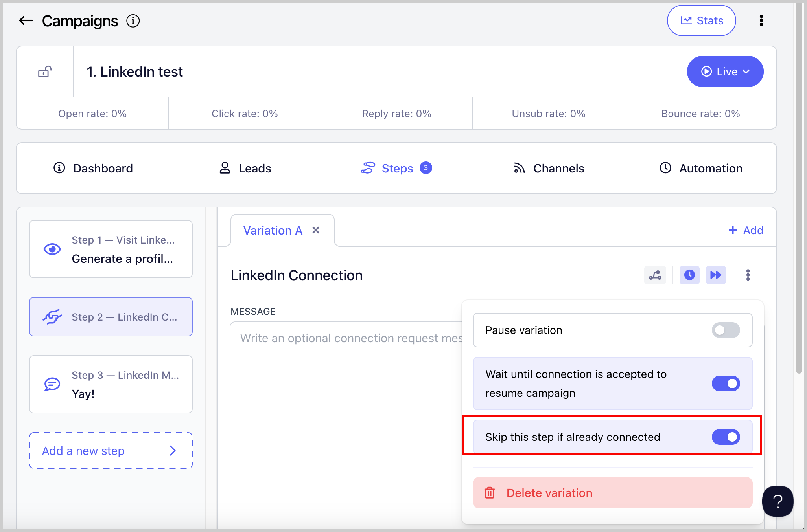The height and width of the screenshot is (532, 807).
Task: Toggle Wait until connection is accepted switch
Action: point(726,383)
